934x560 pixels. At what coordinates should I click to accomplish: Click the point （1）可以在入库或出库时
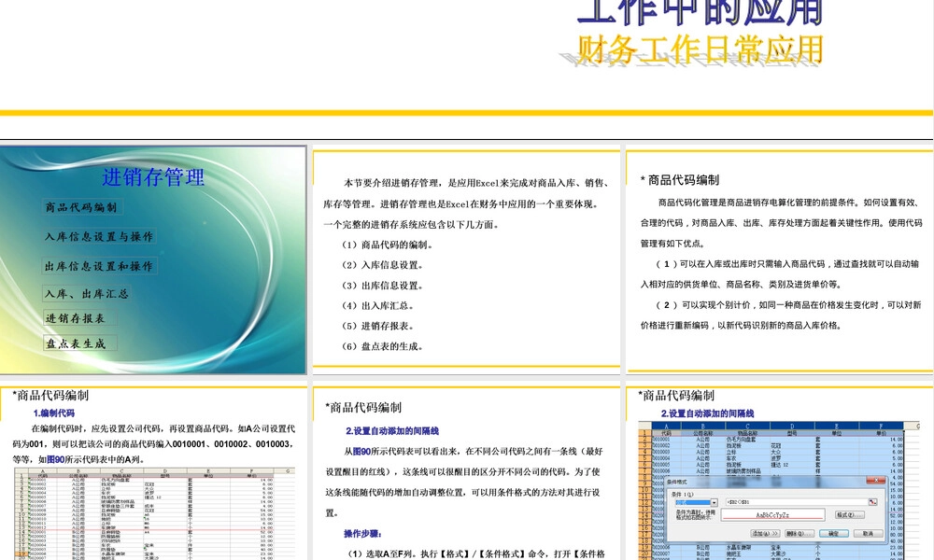pos(780,273)
